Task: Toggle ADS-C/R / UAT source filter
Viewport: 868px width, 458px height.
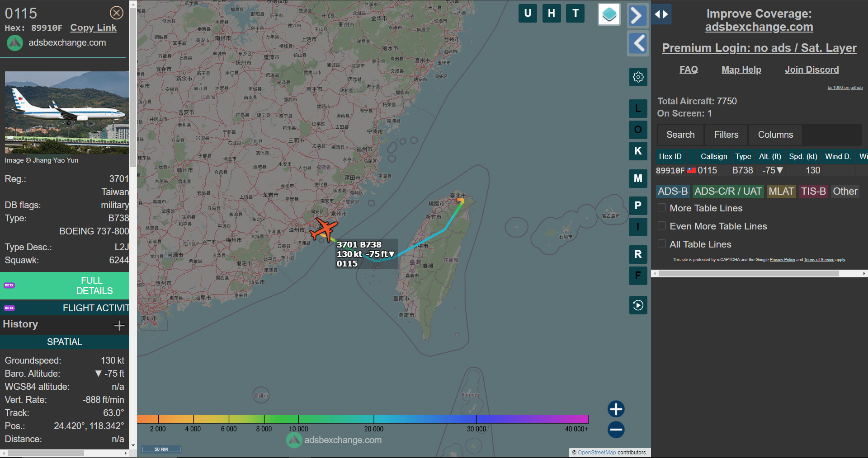Action: [x=728, y=192]
